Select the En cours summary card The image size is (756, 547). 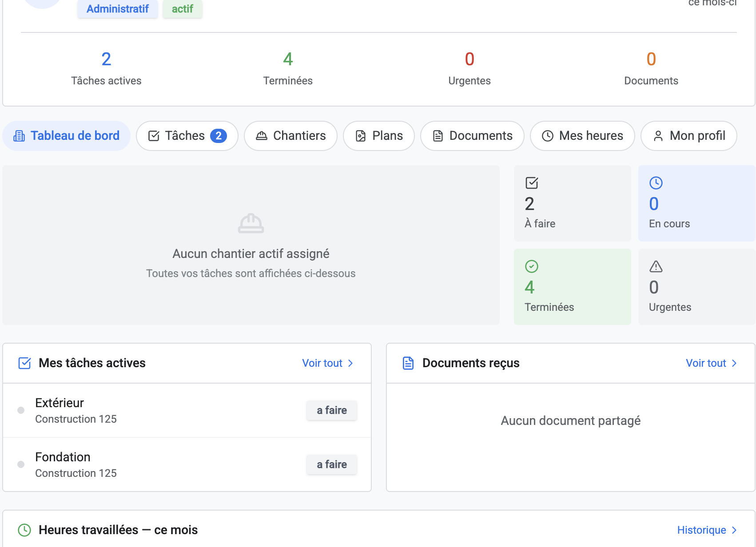pyautogui.click(x=697, y=203)
